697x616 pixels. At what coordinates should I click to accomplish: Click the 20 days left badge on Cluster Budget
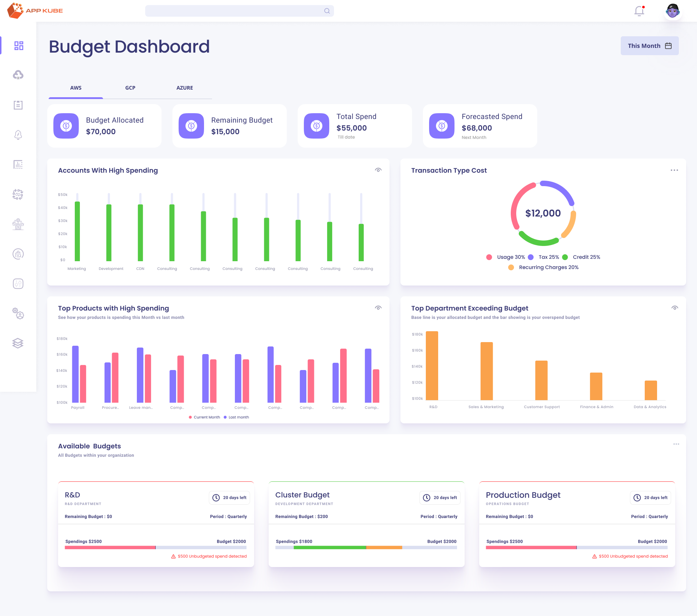[x=440, y=497]
